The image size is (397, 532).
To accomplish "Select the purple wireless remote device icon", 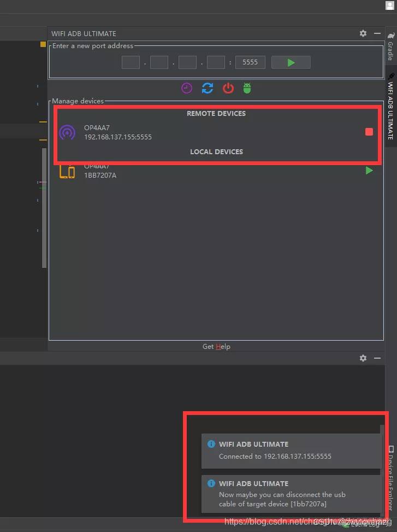I will pos(67,132).
